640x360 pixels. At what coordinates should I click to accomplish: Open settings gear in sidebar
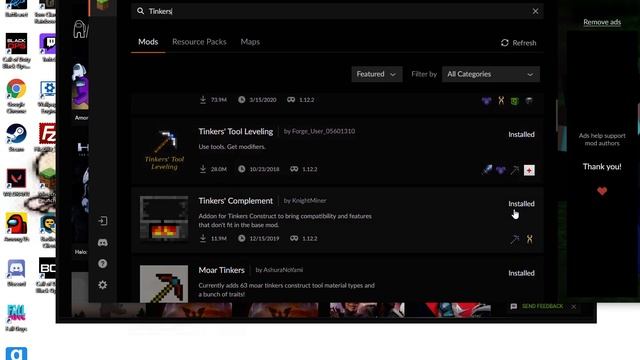(102, 285)
